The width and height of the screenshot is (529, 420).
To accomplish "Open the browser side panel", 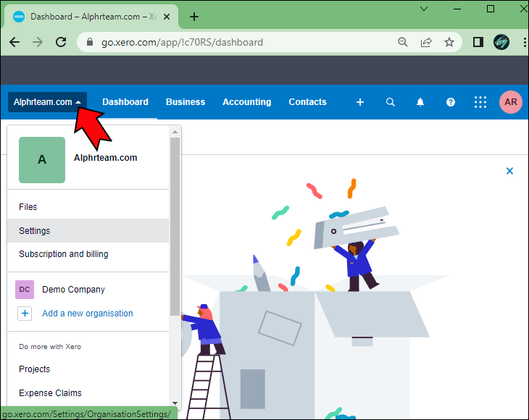I will point(478,42).
